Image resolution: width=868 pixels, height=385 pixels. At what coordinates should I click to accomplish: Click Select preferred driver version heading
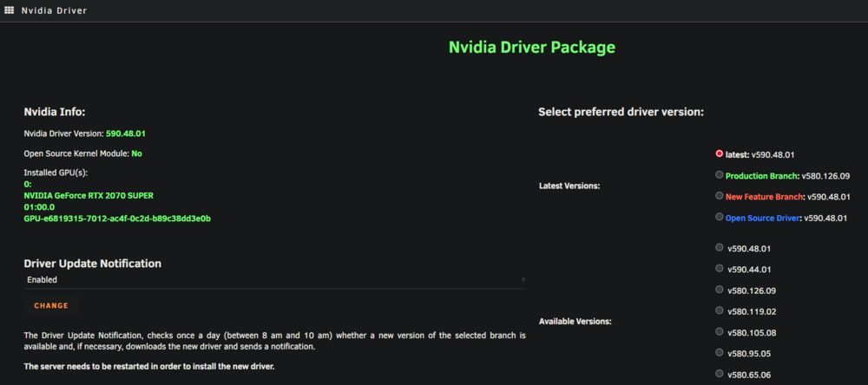pos(621,113)
